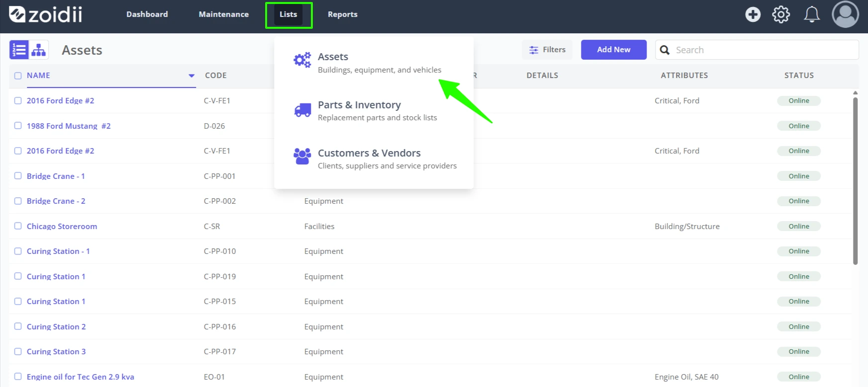Image resolution: width=868 pixels, height=387 pixels.
Task: Click the Add New button
Action: 614,50
